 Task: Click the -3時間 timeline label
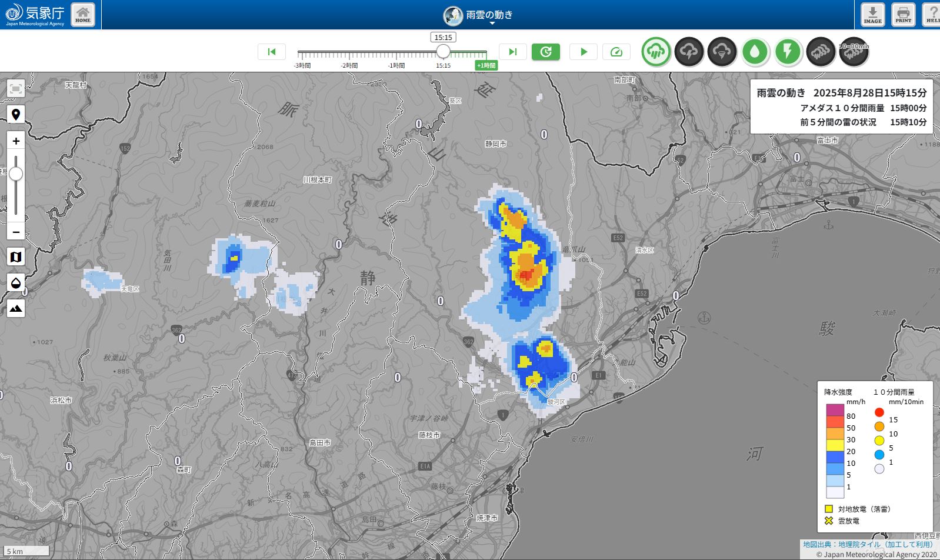pos(302,65)
